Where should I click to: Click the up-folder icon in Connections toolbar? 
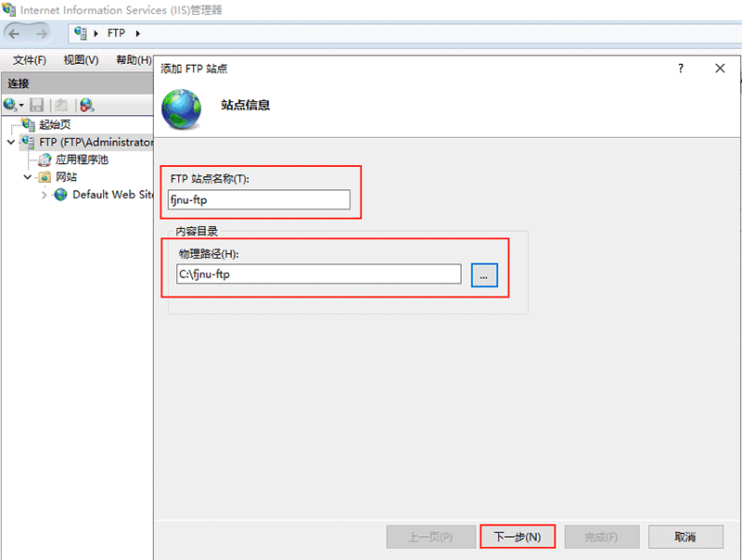point(60,106)
